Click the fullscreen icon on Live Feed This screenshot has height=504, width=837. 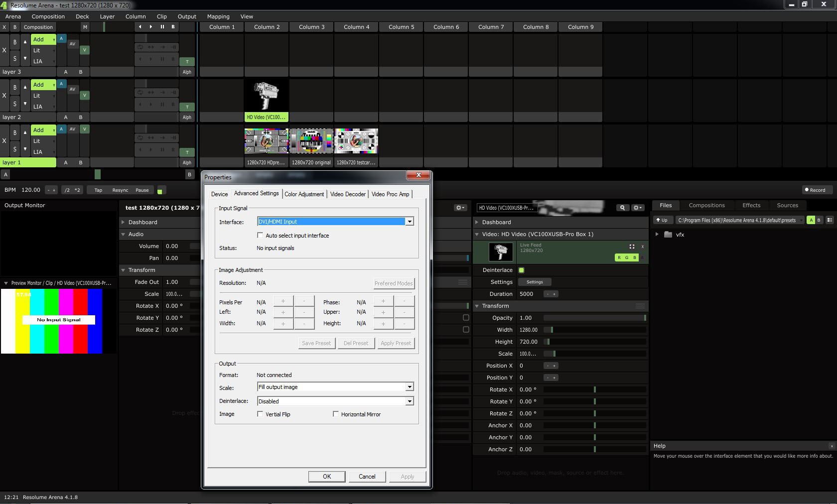pos(632,247)
